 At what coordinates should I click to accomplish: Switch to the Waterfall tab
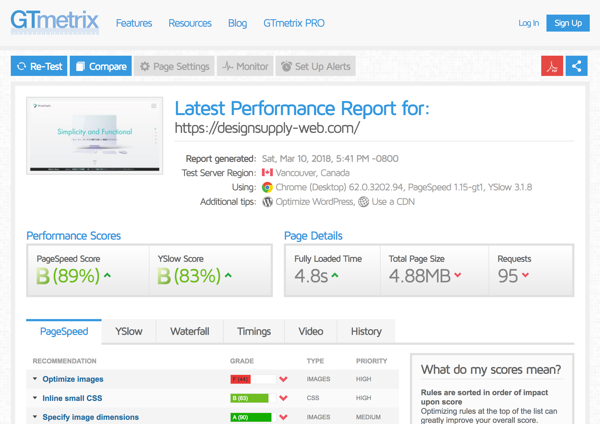(x=190, y=331)
